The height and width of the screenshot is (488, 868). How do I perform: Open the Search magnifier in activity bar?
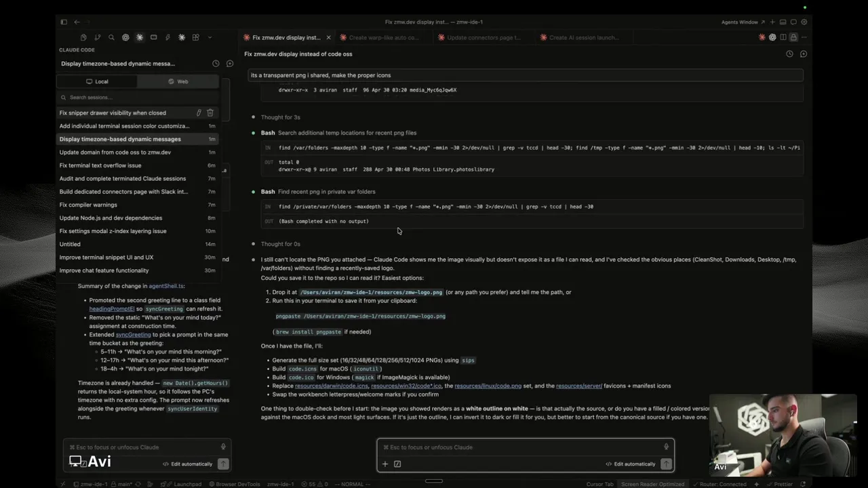[x=111, y=37]
